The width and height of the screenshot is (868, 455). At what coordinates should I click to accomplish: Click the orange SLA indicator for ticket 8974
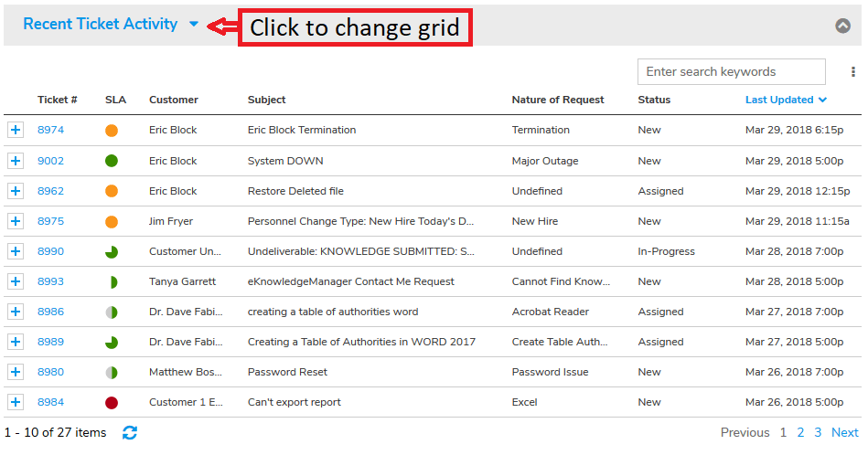click(112, 131)
